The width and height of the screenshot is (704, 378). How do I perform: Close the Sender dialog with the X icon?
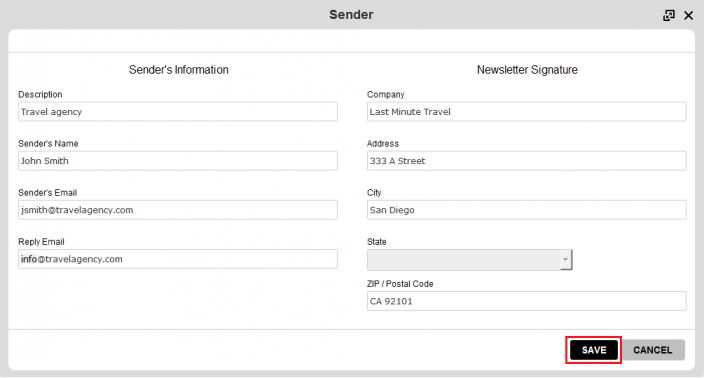pyautogui.click(x=688, y=15)
